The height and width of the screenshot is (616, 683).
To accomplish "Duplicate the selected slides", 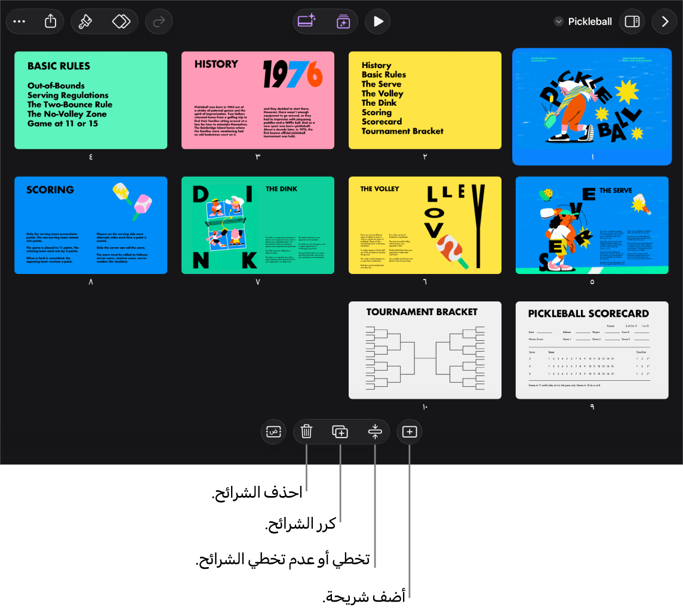I will coord(340,432).
